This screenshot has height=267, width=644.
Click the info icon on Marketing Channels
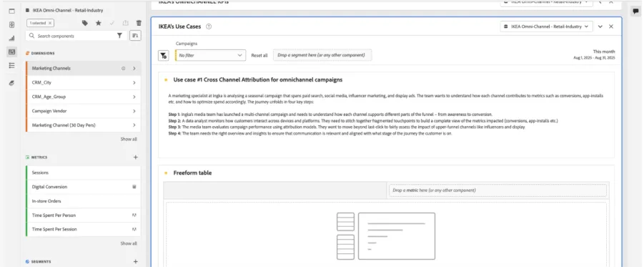tap(123, 68)
